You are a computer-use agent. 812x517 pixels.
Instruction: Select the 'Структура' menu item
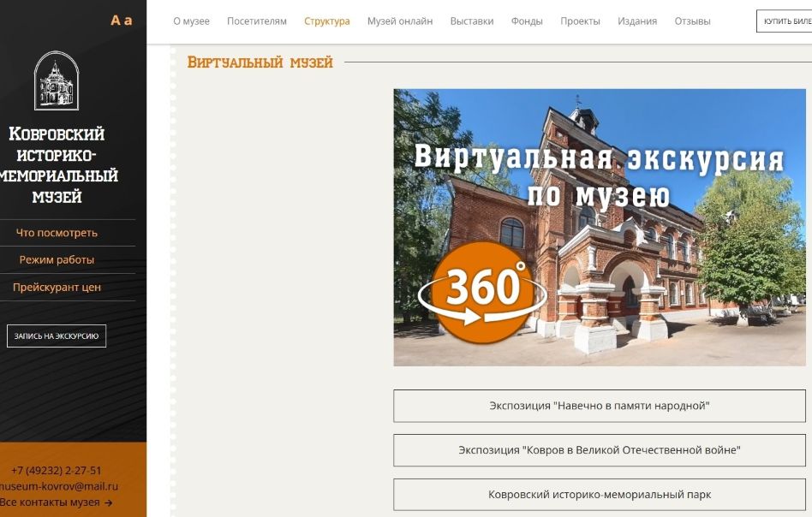point(326,21)
